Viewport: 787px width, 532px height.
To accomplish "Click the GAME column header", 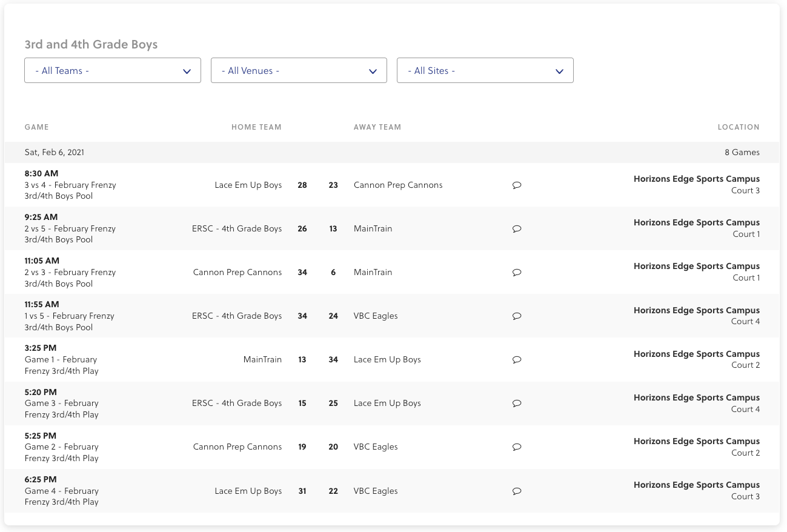I will tap(37, 127).
